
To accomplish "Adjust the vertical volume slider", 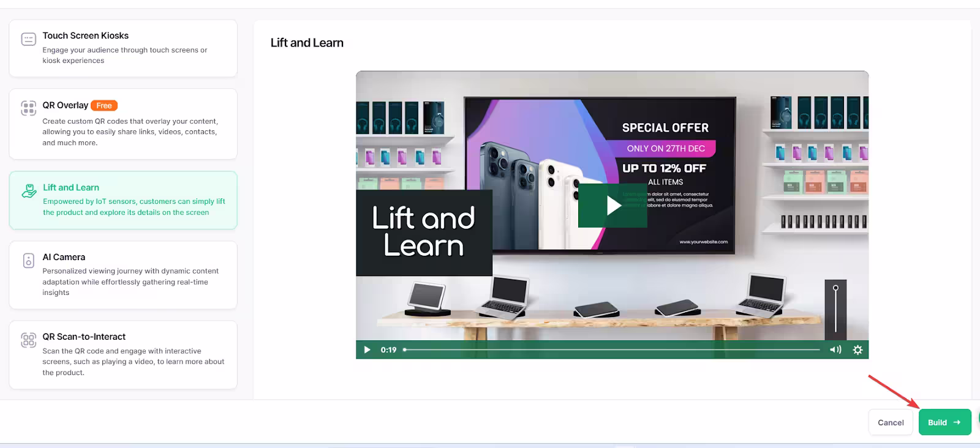I will (x=835, y=309).
